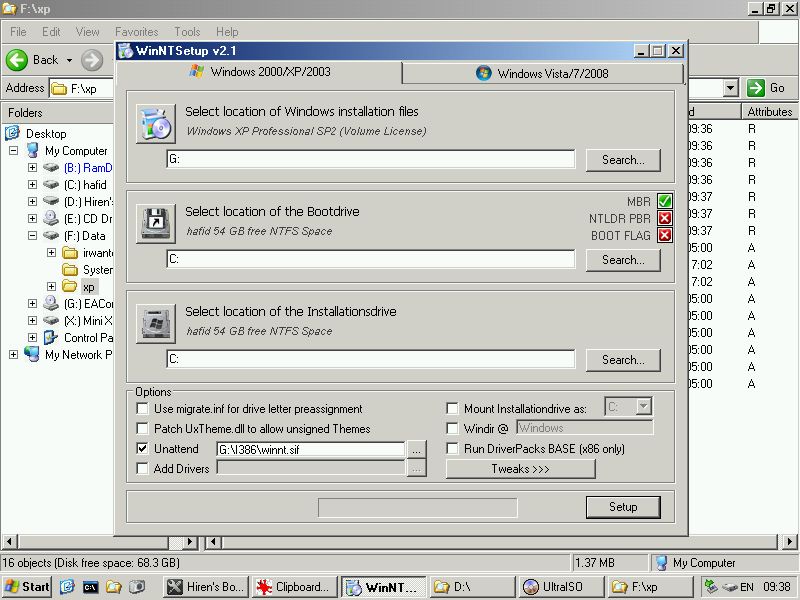Collapse the (F:) Data drive node
Viewport: 800px width, 600px height.
[33, 236]
